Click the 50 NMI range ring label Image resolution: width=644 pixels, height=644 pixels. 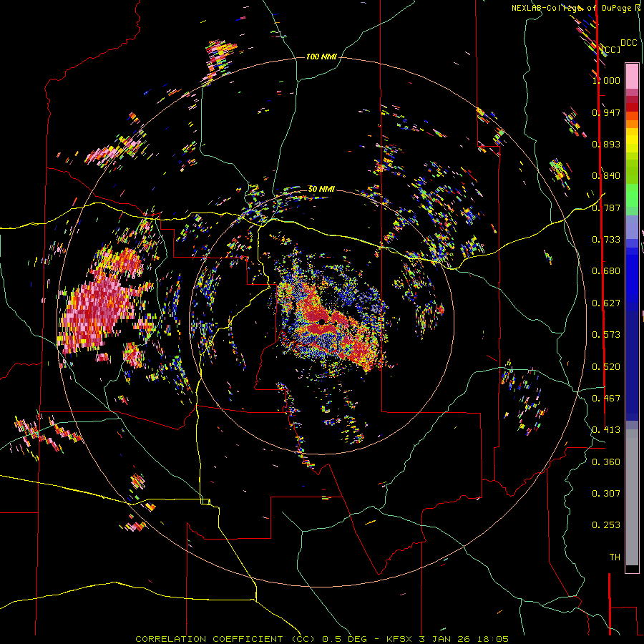coord(321,189)
